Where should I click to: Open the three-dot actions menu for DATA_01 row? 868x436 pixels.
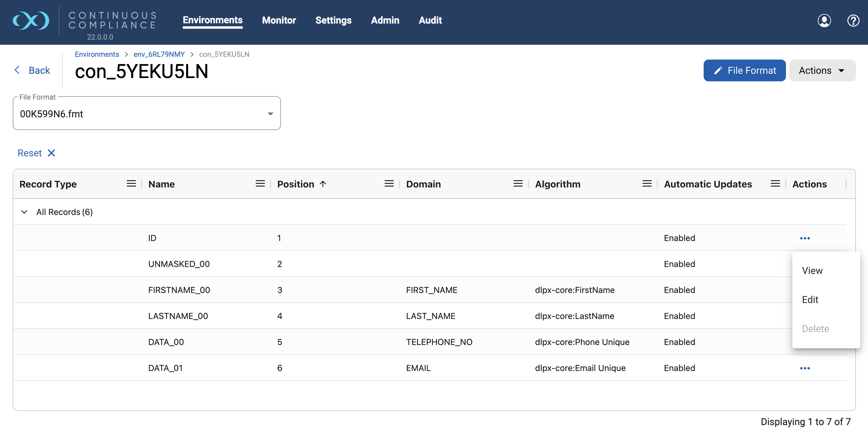coord(805,368)
